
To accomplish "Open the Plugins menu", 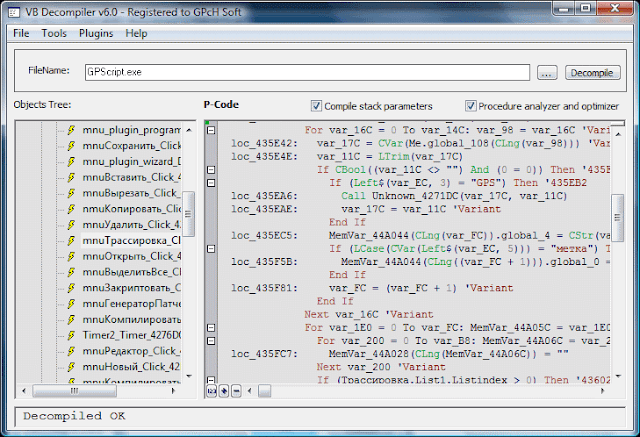I will click(x=96, y=33).
